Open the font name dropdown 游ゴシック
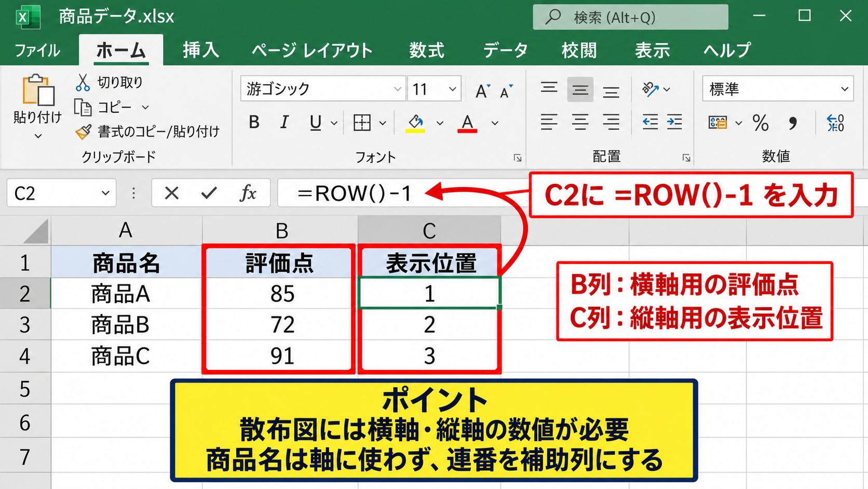 [397, 89]
